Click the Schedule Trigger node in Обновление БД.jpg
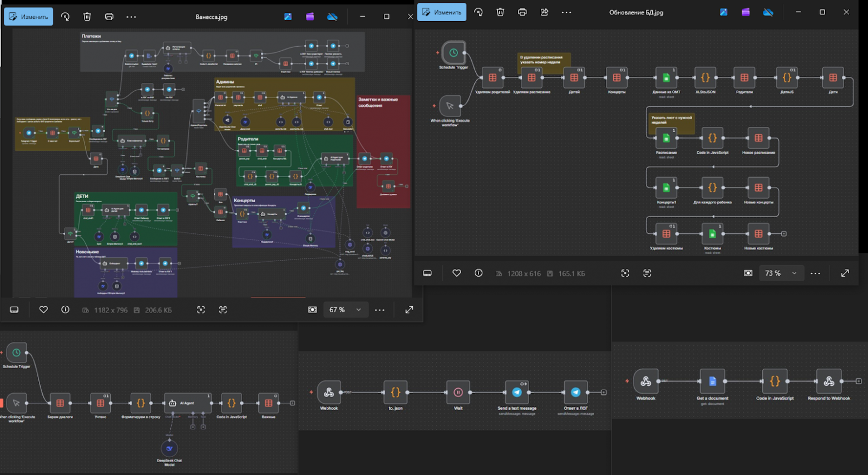 (x=453, y=53)
